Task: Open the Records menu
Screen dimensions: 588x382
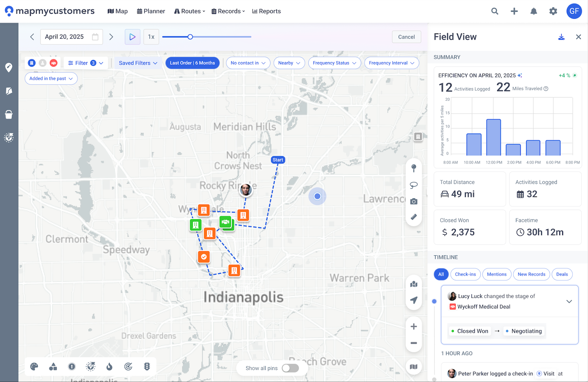Action: [x=228, y=11]
